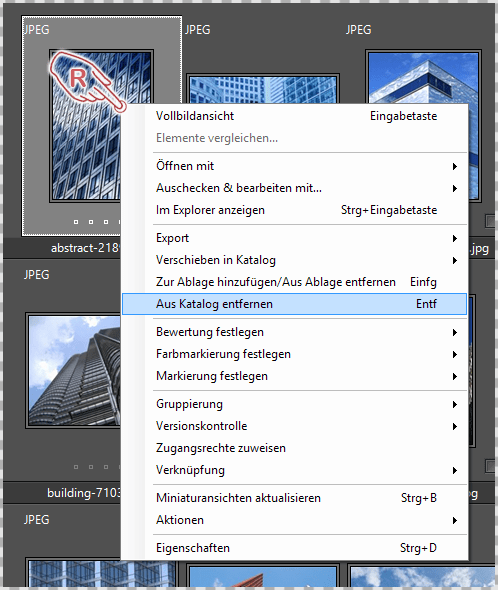Open 'Verschieben in Katalog' submenu
The height and width of the screenshot is (590, 498).
(294, 260)
